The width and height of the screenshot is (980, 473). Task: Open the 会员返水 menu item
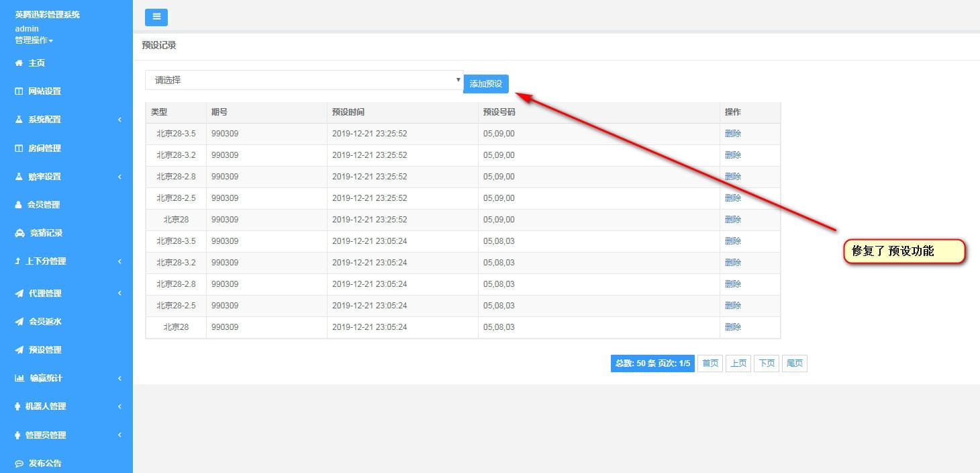click(44, 322)
